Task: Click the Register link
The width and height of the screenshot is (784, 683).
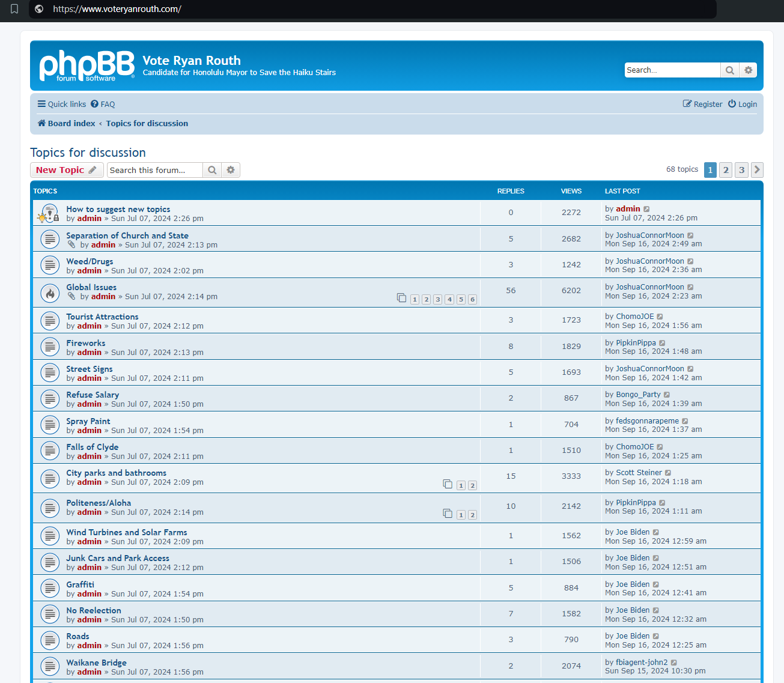Action: 702,104
